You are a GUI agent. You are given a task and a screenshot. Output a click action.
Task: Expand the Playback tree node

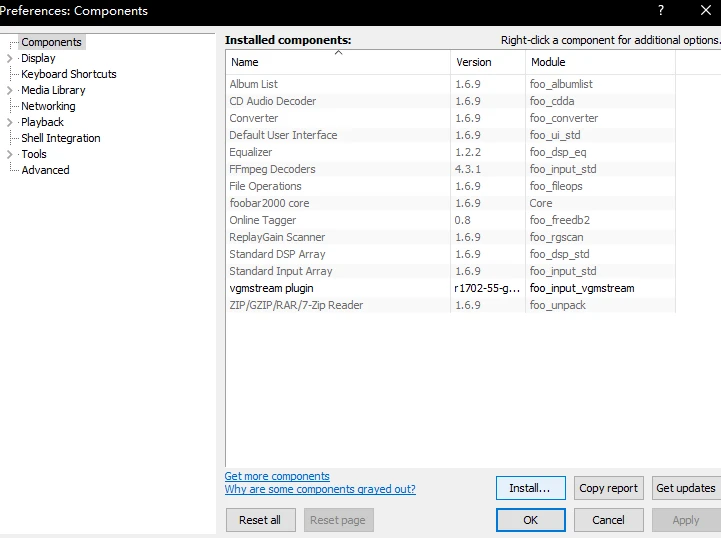10,122
